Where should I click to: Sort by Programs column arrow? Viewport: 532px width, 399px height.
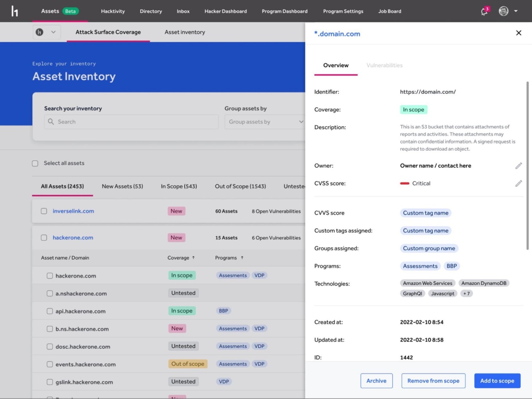(x=242, y=258)
